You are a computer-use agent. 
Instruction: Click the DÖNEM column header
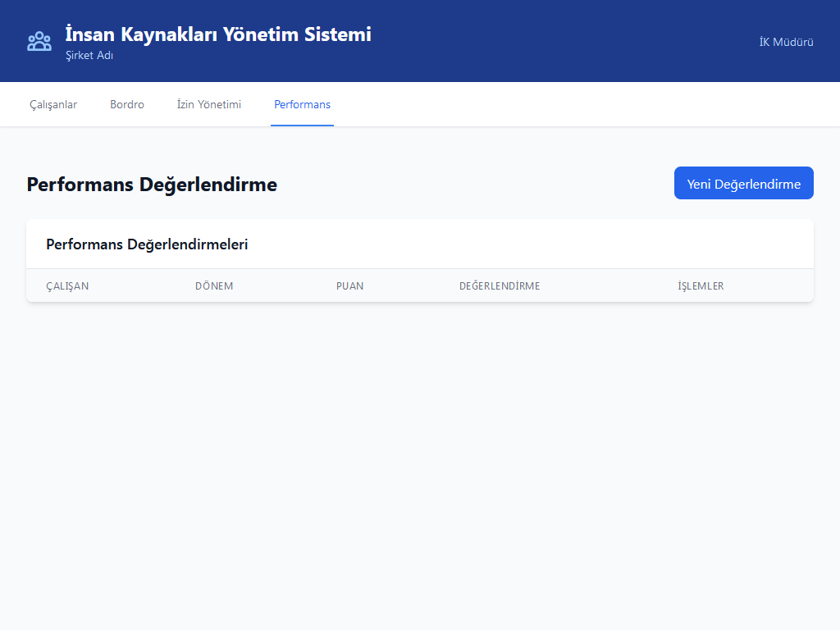(x=214, y=286)
